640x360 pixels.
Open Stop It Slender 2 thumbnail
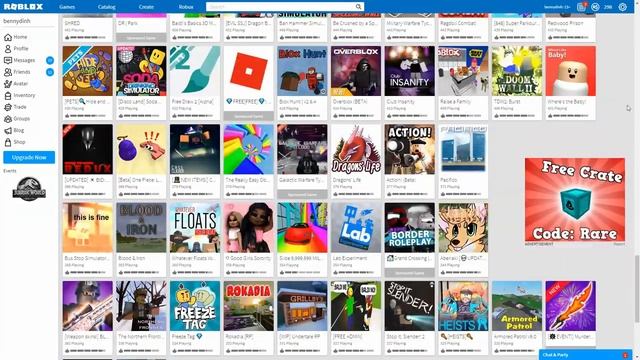[x=409, y=306]
